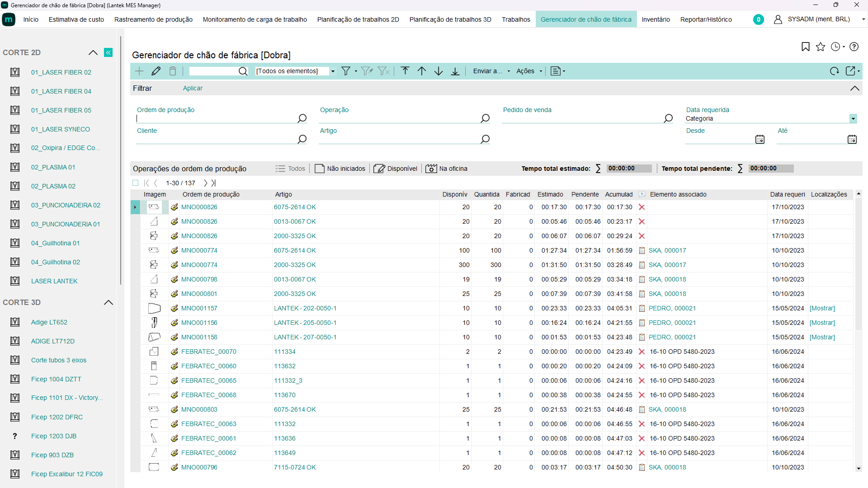Click the Artigo filter input field
Image resolution: width=868 pixels, height=488 pixels.
[x=399, y=139]
